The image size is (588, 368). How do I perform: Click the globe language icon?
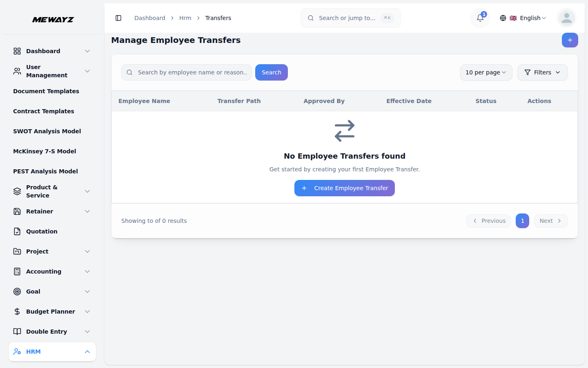[503, 18]
